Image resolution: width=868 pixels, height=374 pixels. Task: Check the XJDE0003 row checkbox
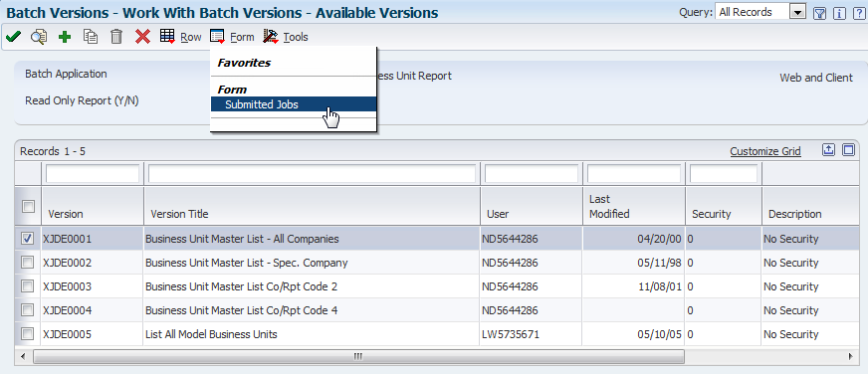[27, 286]
